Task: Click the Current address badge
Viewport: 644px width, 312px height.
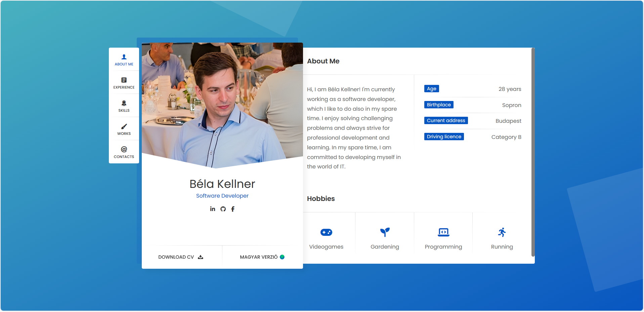Action: pyautogui.click(x=446, y=120)
